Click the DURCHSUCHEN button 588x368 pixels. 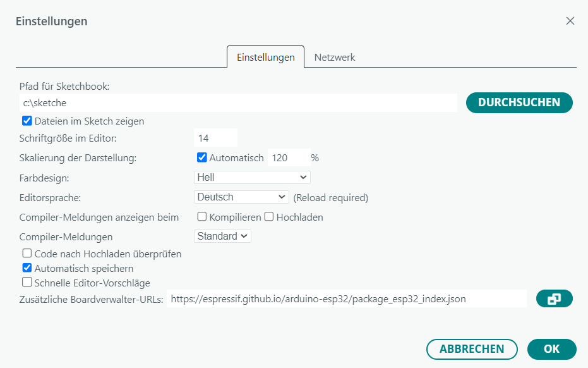point(519,102)
